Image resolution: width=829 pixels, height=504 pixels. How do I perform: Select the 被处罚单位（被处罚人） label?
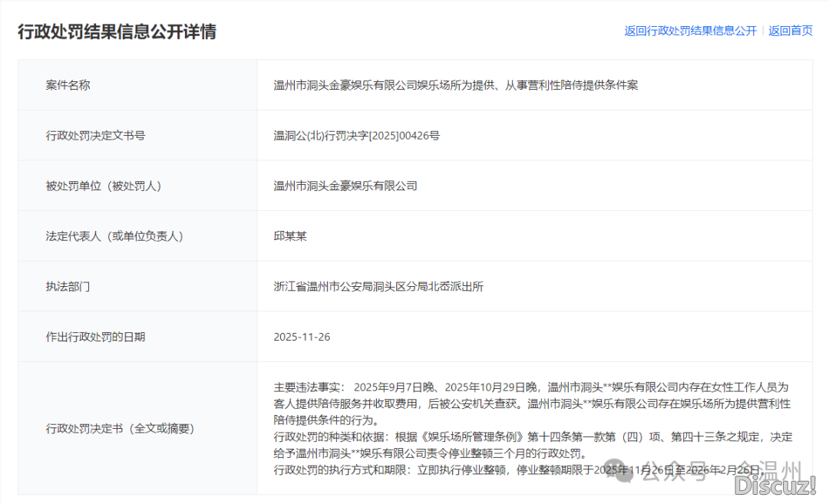(103, 186)
